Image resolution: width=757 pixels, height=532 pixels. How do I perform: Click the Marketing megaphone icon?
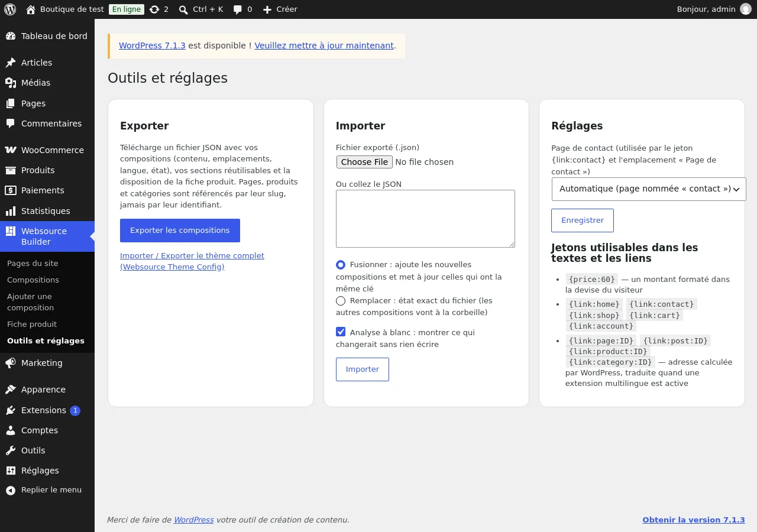click(11, 363)
